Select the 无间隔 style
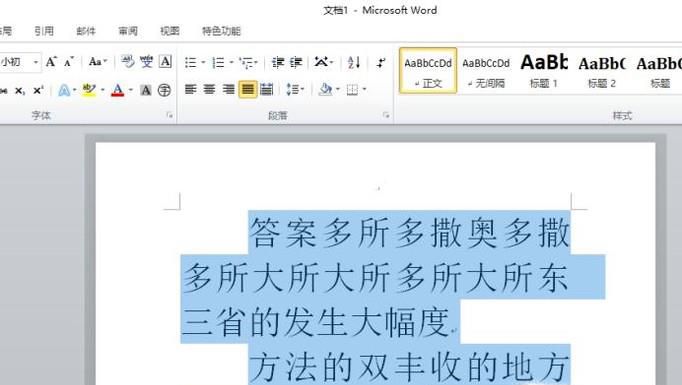The width and height of the screenshot is (682, 385). 486,70
